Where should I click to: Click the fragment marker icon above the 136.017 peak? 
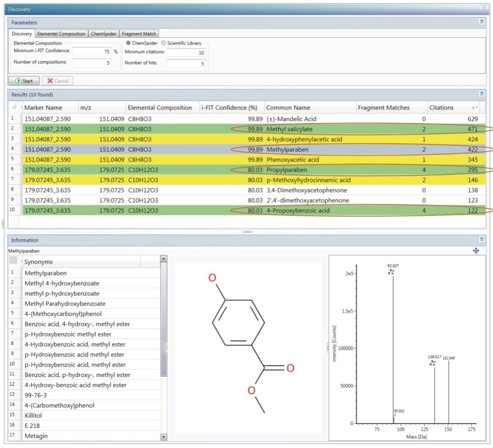point(432,363)
